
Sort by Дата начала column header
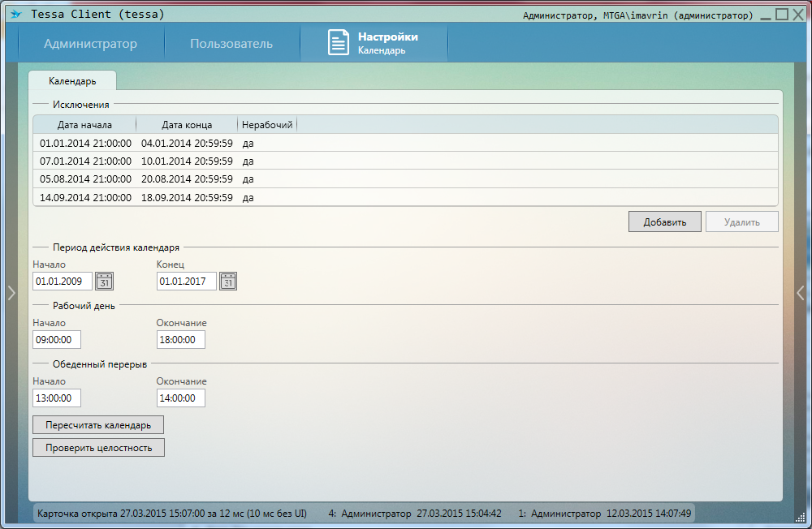[x=84, y=125]
